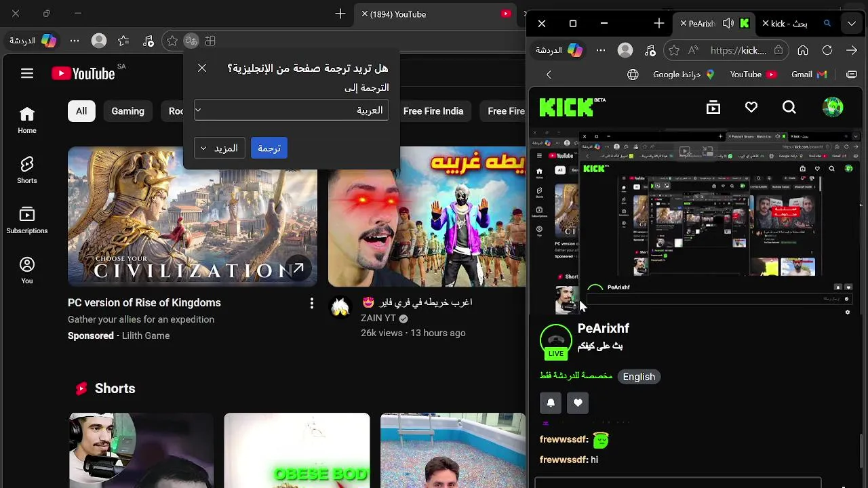This screenshot has width=868, height=488.
Task: Click the YouTube logo
Action: [84, 73]
